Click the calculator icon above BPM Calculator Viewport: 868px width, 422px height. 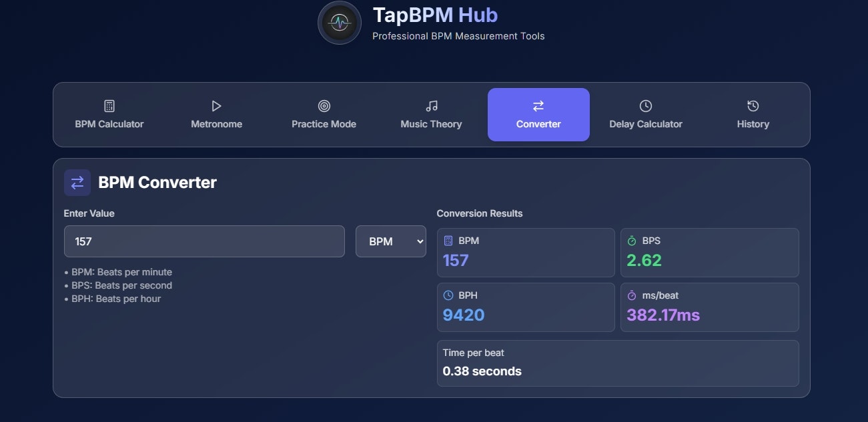coord(109,106)
